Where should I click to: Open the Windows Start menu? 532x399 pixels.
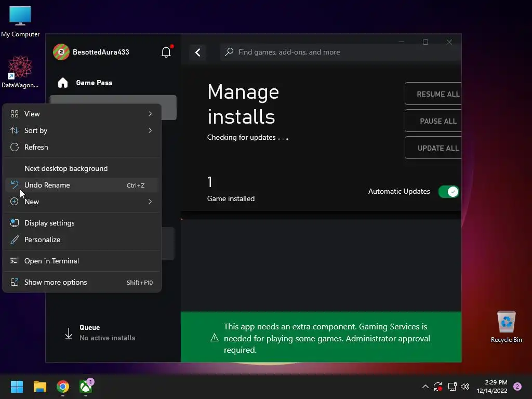[x=17, y=387]
